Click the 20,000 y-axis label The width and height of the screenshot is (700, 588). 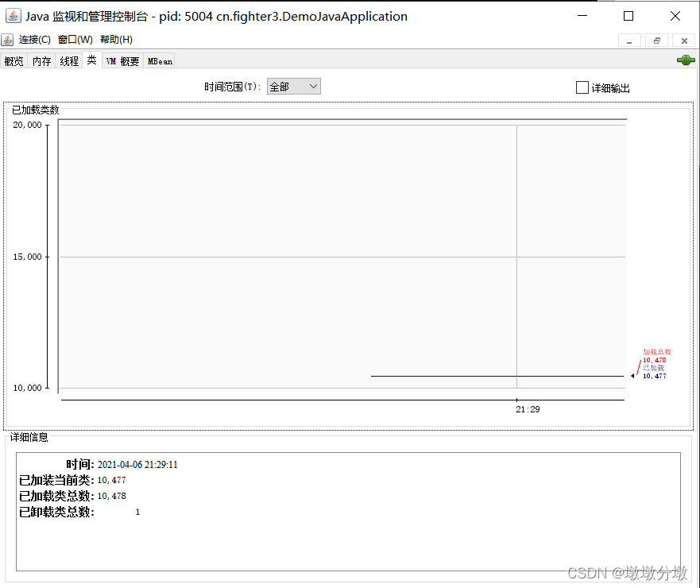27,125
